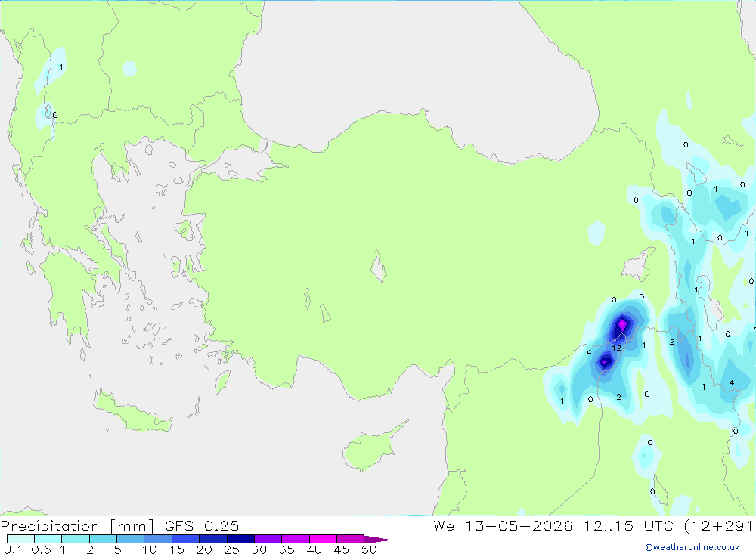This screenshot has height=554, width=756.
Task: Click the "(12+291" forecast offset text
Action: pos(719,526)
